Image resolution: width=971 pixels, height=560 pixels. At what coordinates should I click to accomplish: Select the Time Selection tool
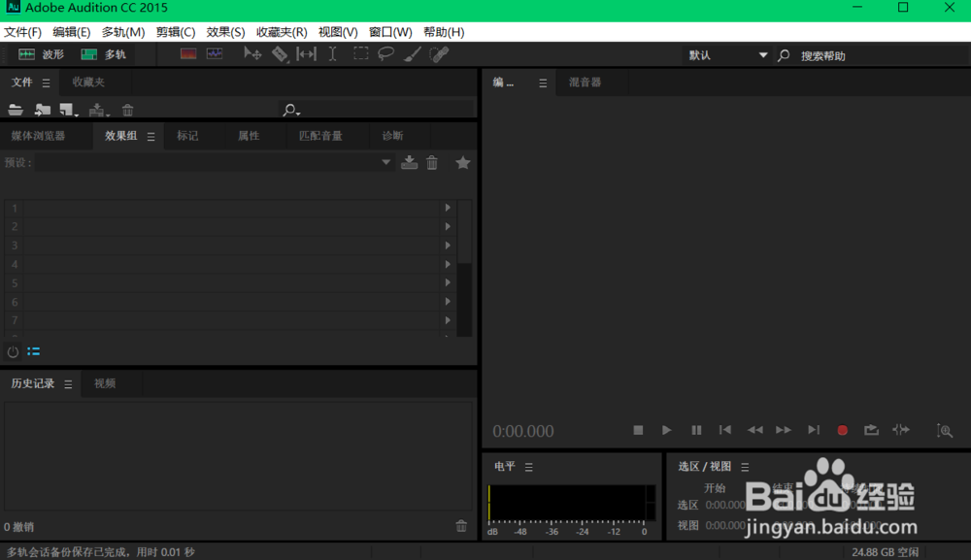tap(332, 53)
